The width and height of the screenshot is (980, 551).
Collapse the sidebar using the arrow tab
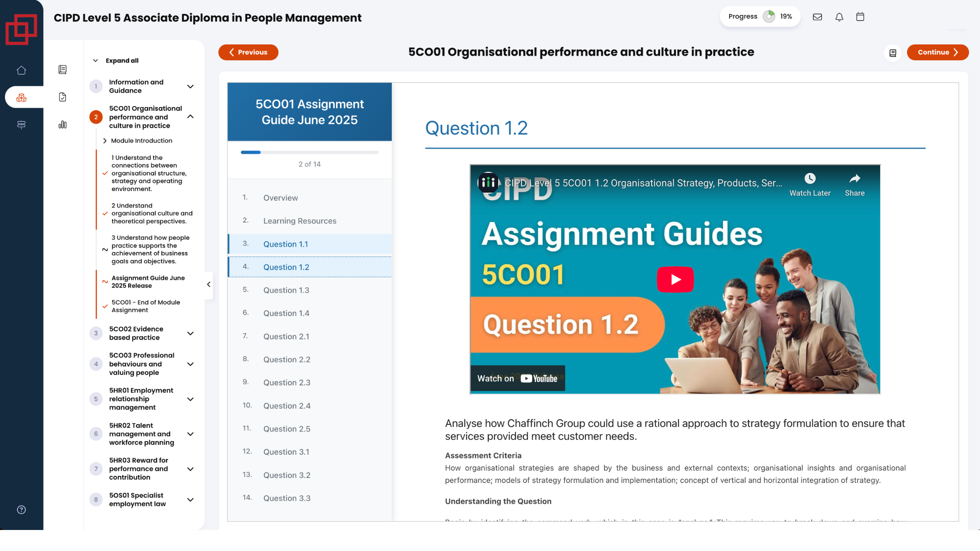coord(209,284)
